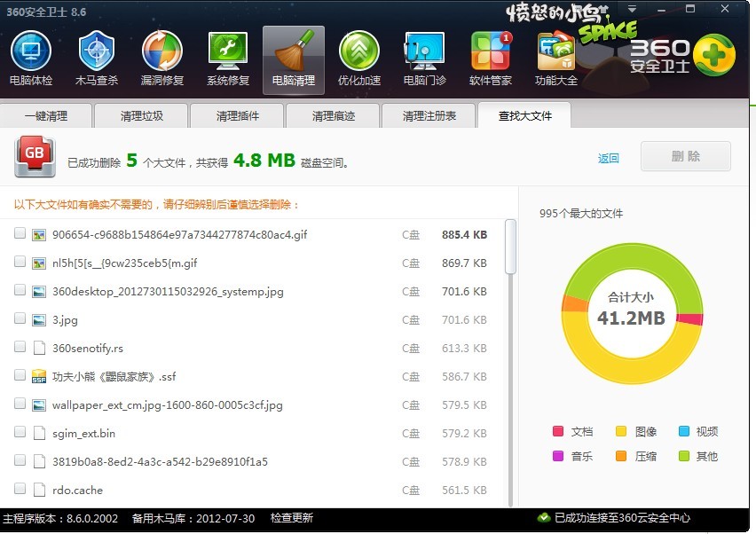The image size is (756, 534).
Task: Click the Angry Birds Space banner
Action: [571, 21]
